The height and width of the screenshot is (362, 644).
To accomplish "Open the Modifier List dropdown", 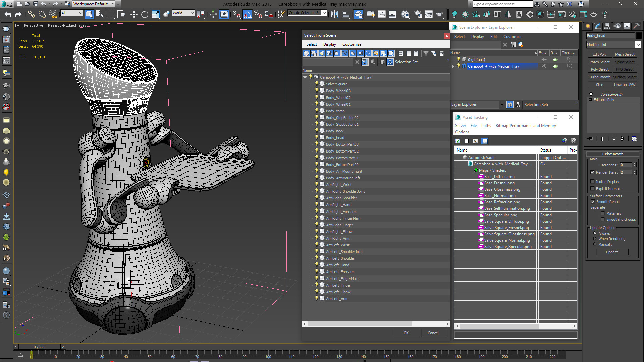I will pos(638,45).
